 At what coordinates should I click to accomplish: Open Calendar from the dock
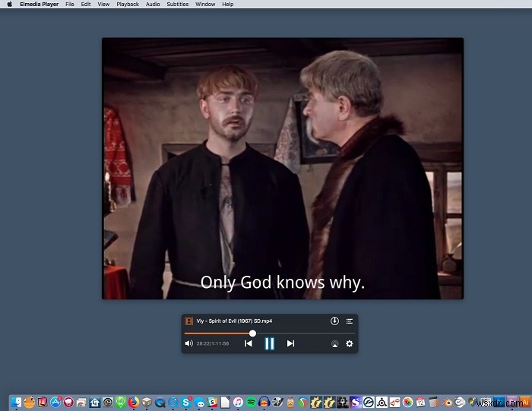[x=421, y=402]
